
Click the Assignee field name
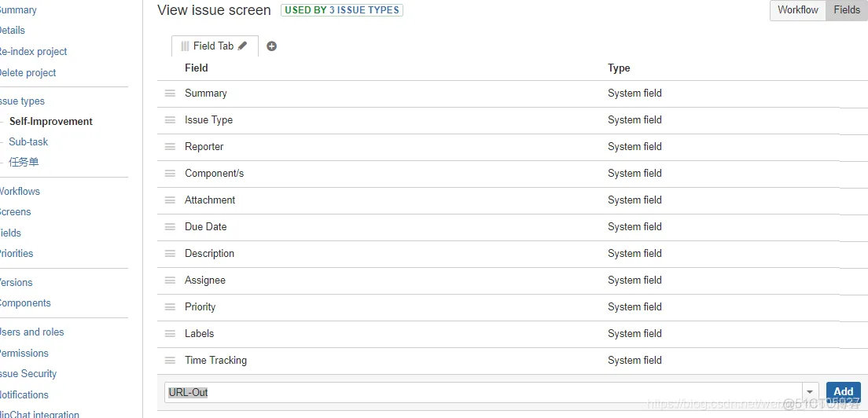[x=205, y=280]
